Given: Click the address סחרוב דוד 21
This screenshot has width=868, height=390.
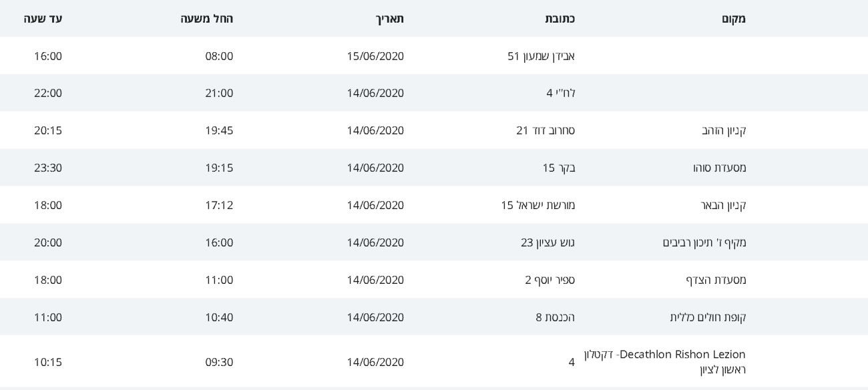Looking at the screenshot, I should [x=545, y=131].
